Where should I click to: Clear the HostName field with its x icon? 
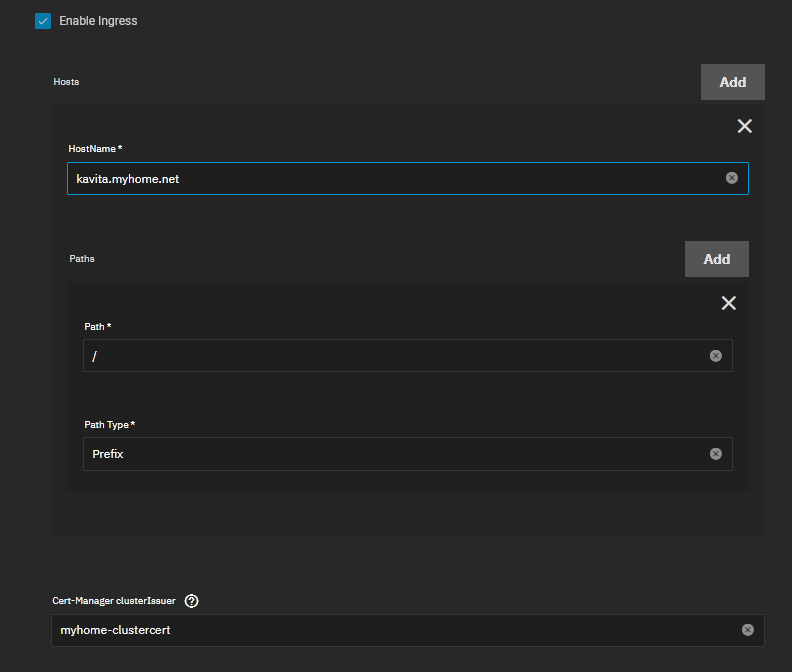tap(731, 178)
